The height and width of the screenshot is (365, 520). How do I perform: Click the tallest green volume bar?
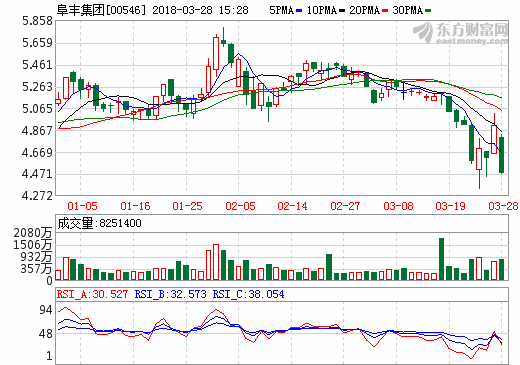click(x=441, y=259)
